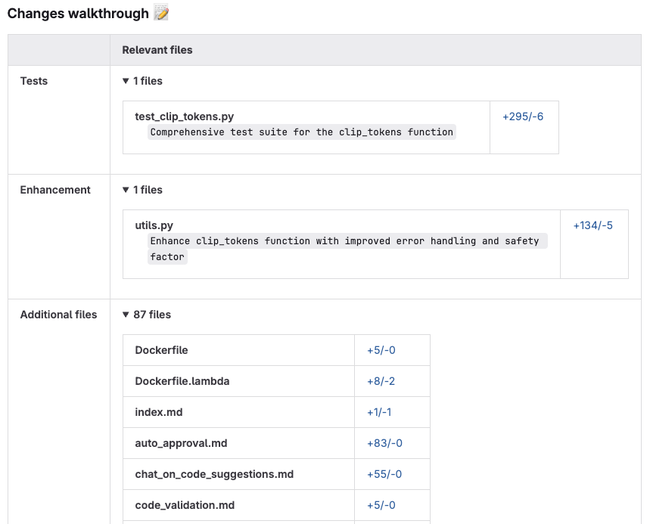Collapse the "87 files" additional files list
Image resolution: width=650 pixels, height=524 pixels.
click(x=126, y=315)
